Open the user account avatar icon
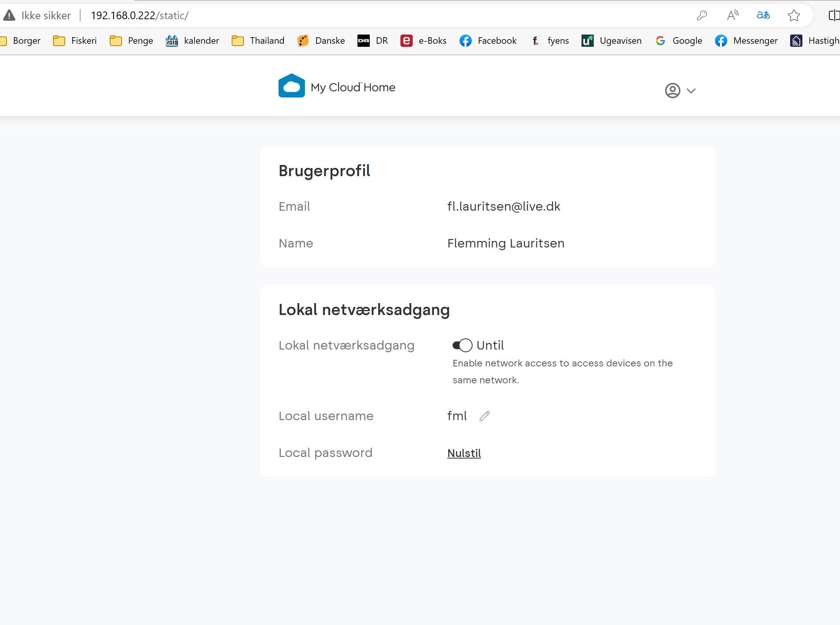The width and height of the screenshot is (840, 625). (x=672, y=91)
